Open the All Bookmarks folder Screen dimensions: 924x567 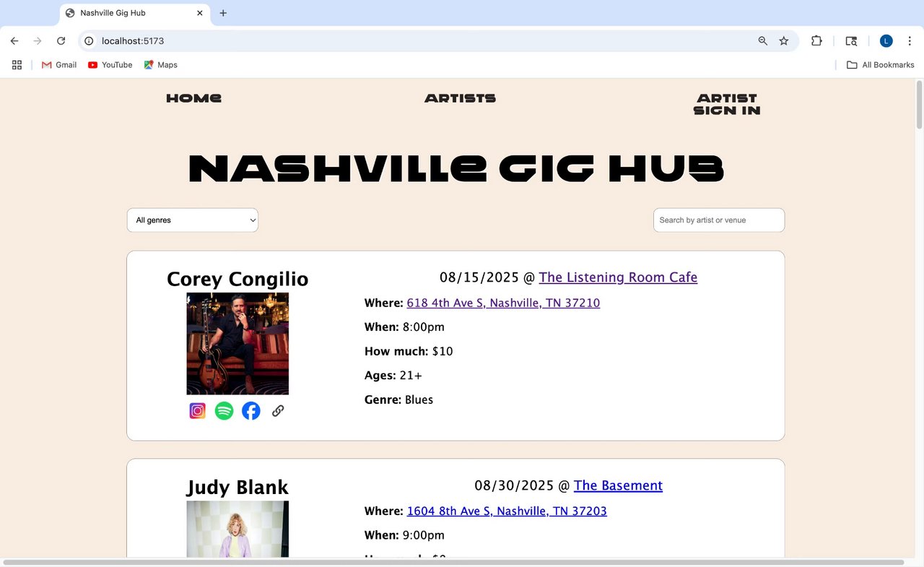tap(881, 65)
